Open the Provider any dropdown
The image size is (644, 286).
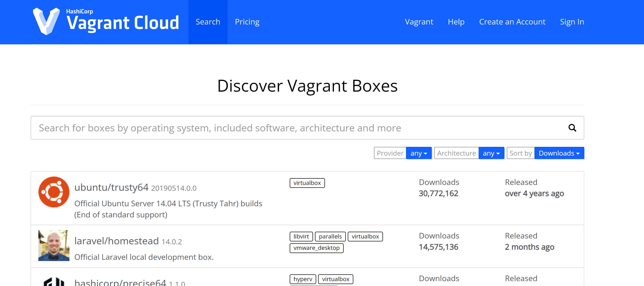click(418, 153)
